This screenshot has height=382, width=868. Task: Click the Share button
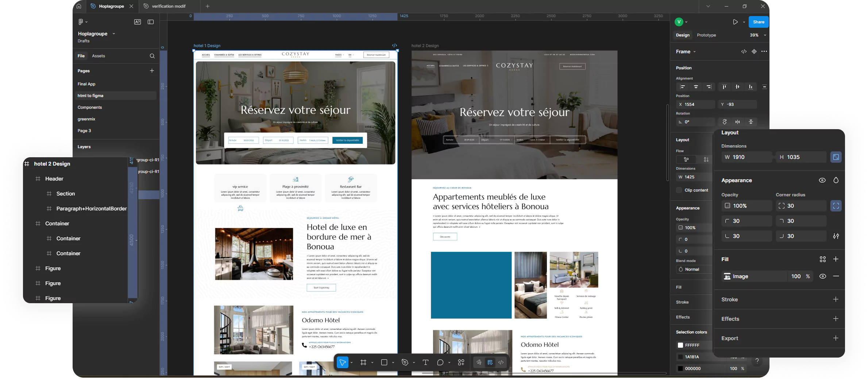(758, 22)
